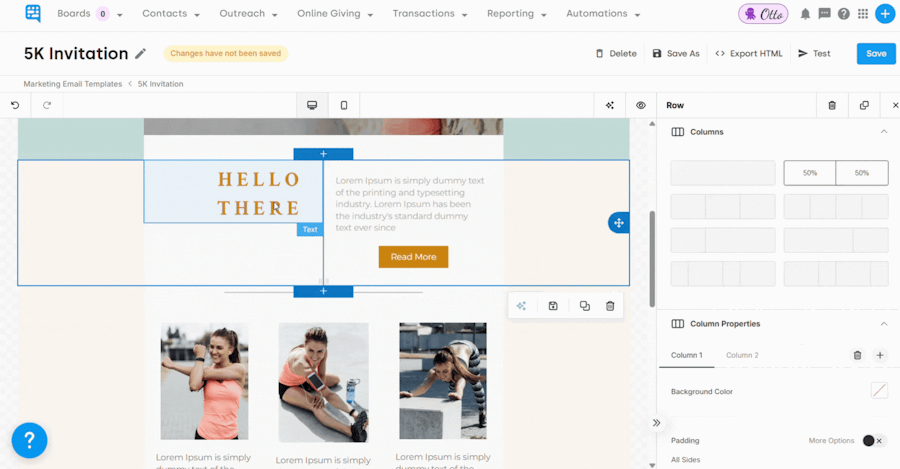Select the Lorem Ipsum paragraph next to HELLO THERE
The image size is (900, 469).
(410, 204)
